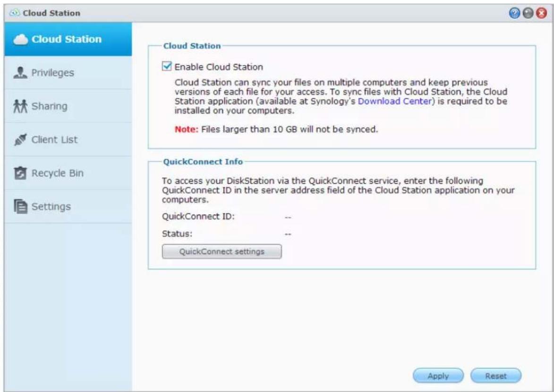The image size is (554, 392).
Task: Open the Privileges tab
Action: (x=68, y=73)
